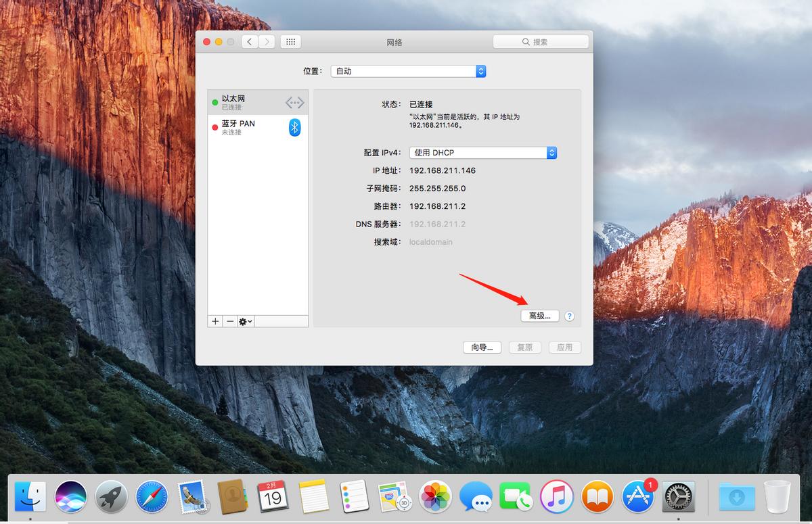This screenshot has width=812, height=524.
Task: Click the 搜索 search field
Action: (541, 42)
